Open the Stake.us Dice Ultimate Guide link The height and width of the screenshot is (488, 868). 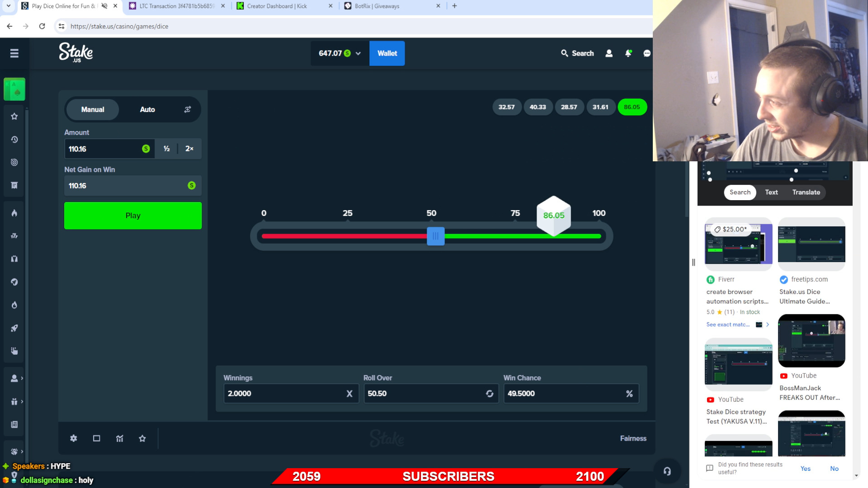pyautogui.click(x=804, y=296)
